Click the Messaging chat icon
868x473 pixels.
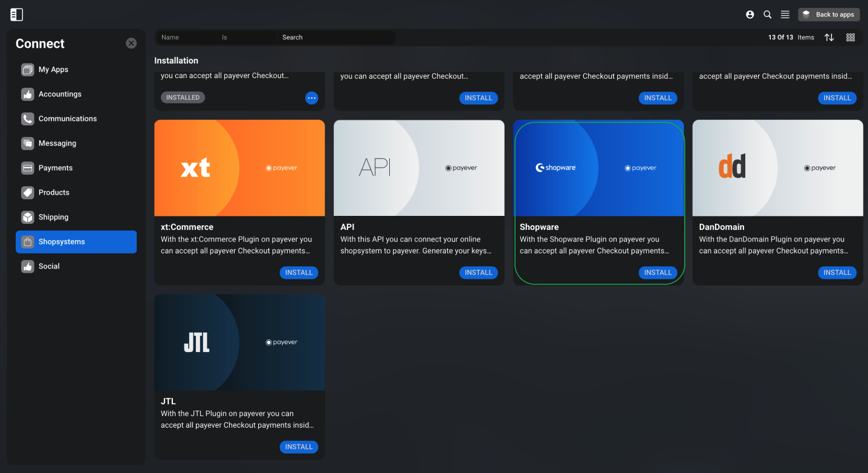[x=27, y=143]
